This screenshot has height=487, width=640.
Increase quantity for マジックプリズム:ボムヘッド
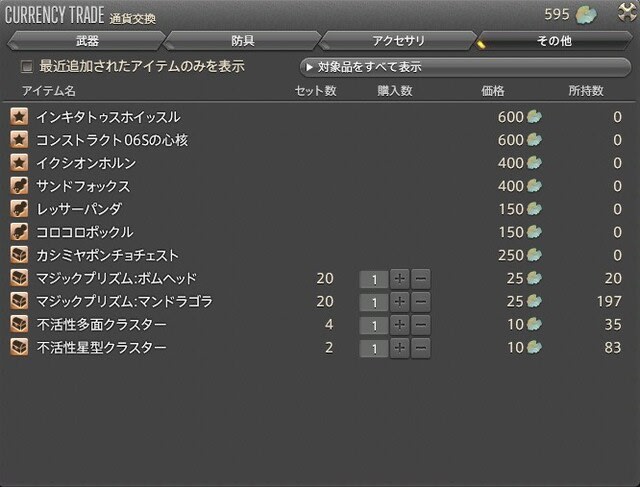400,279
